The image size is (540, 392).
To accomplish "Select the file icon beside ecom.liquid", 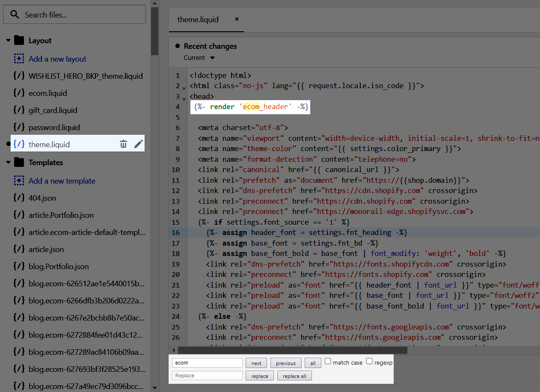I will (x=19, y=93).
